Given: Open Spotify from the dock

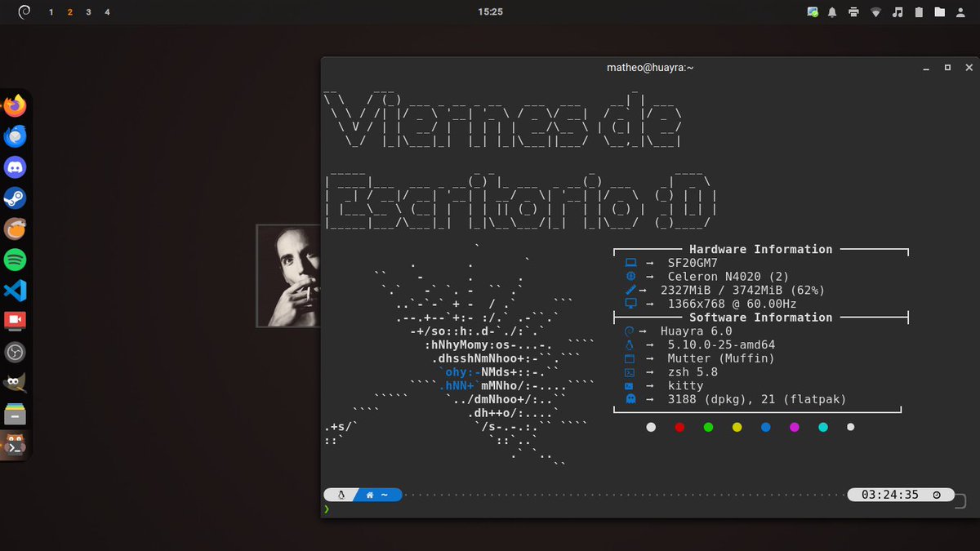Looking at the screenshot, I should tap(15, 260).
